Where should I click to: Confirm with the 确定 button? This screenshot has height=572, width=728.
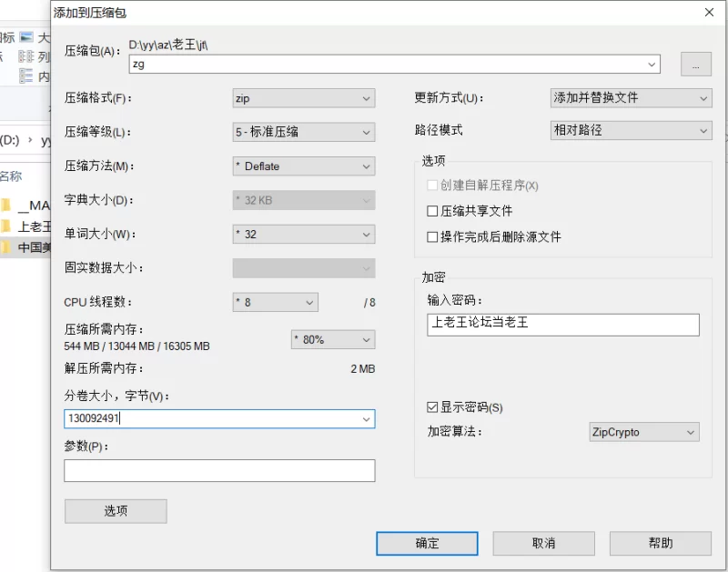coord(427,543)
